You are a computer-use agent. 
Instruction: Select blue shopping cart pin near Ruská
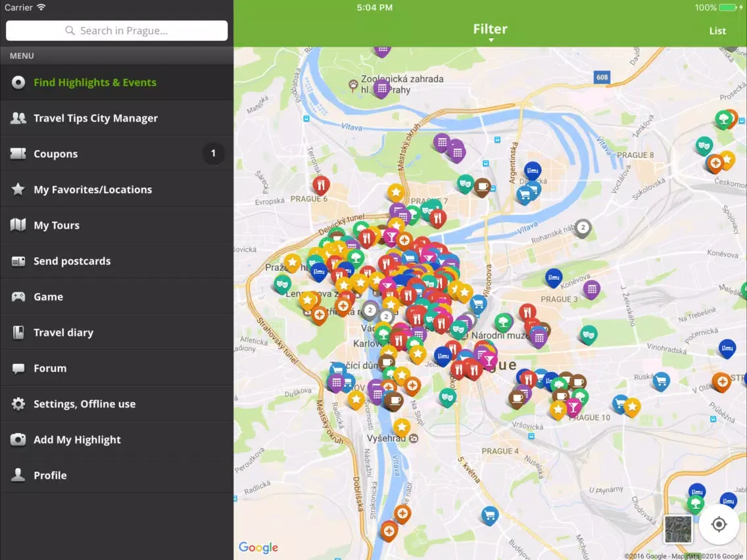coord(661,381)
